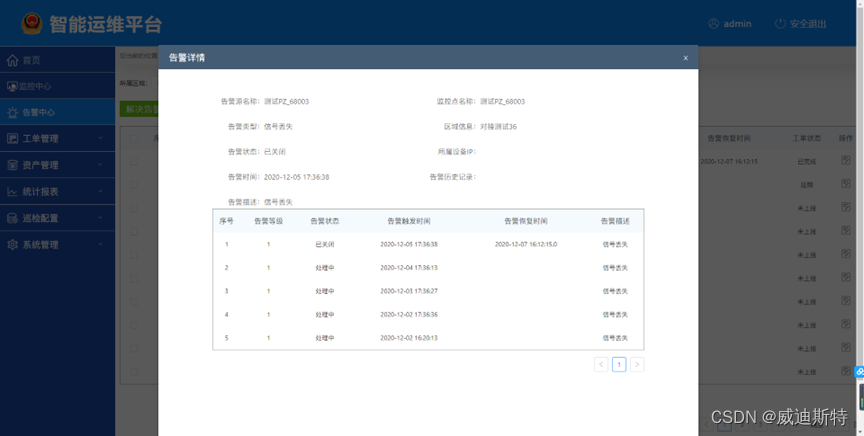The height and width of the screenshot is (436, 864).
Task: Click the 告警描述 column header in dialog table
Action: tap(615, 221)
